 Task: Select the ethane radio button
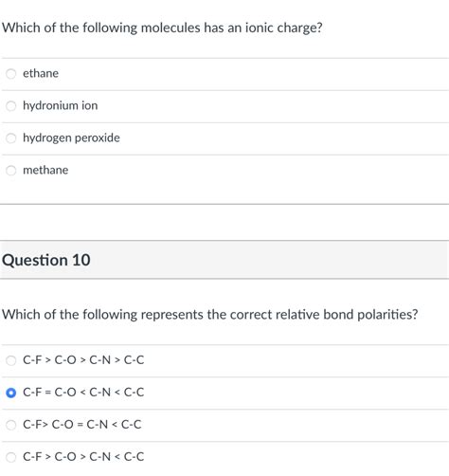pos(11,74)
